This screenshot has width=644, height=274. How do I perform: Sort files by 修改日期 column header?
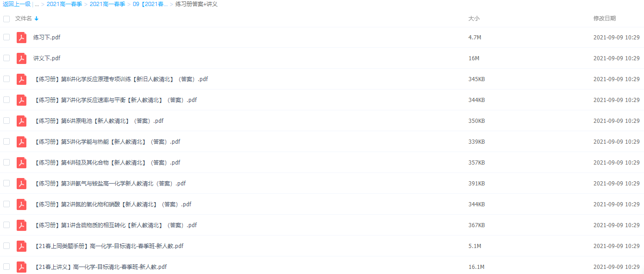[x=605, y=19]
